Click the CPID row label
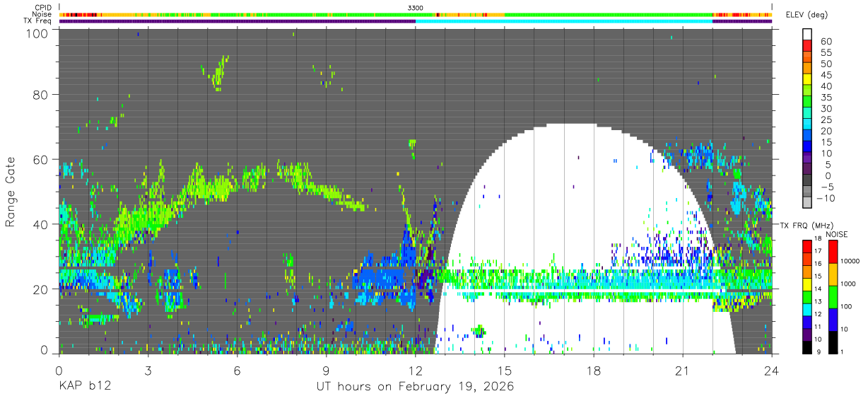 coord(43,7)
